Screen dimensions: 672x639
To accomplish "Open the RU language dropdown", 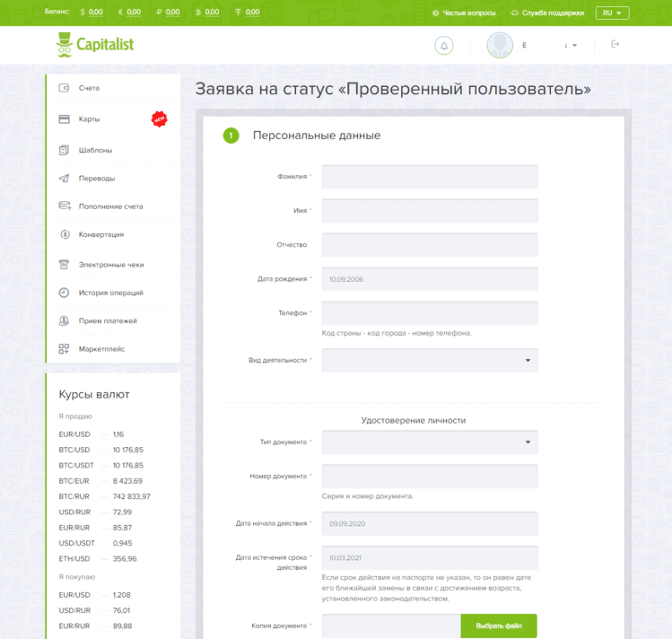I will (x=612, y=13).
